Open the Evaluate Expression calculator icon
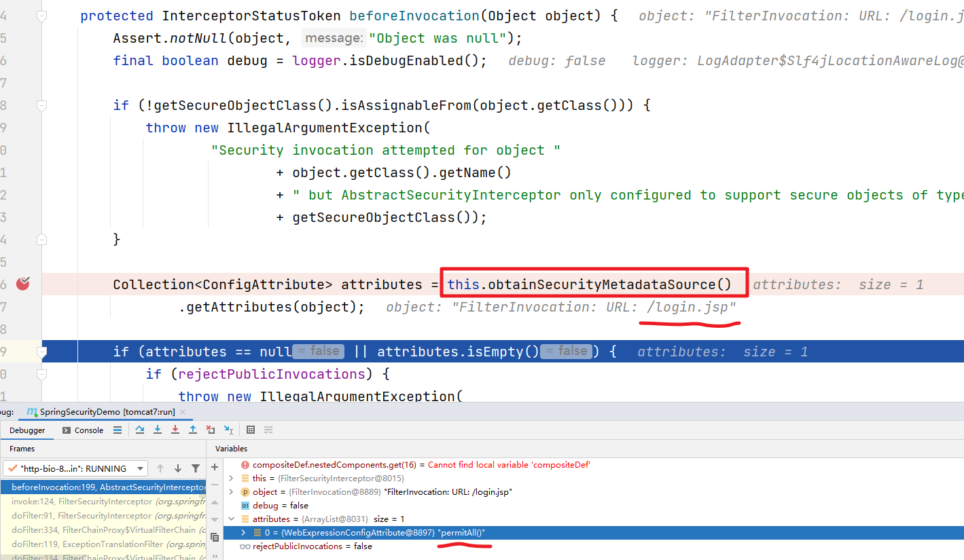This screenshot has width=964, height=560. coord(251,430)
